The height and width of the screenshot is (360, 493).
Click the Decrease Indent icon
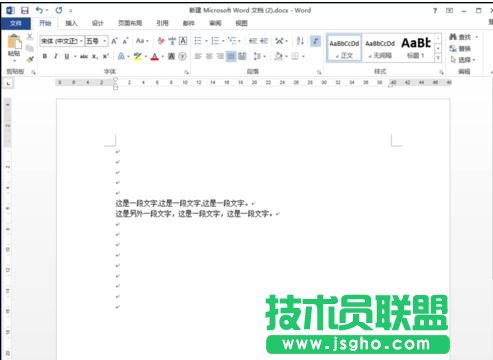pyautogui.click(x=253, y=41)
